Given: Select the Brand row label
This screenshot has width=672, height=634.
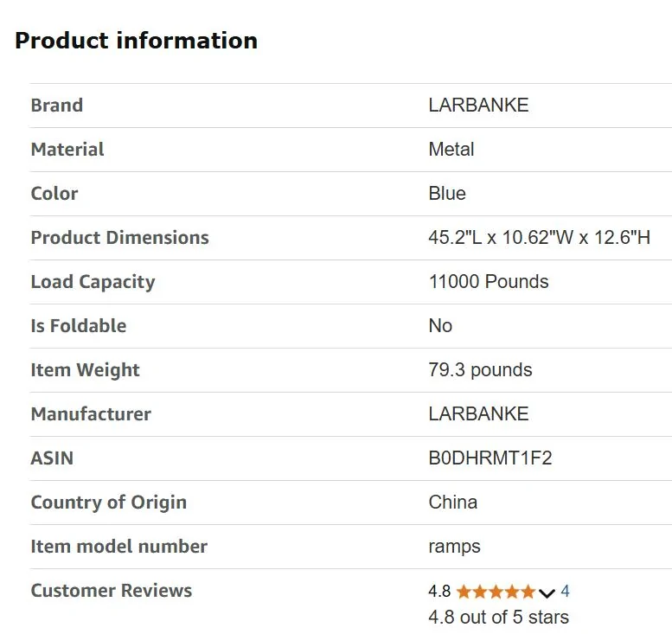Looking at the screenshot, I should pos(57,106).
